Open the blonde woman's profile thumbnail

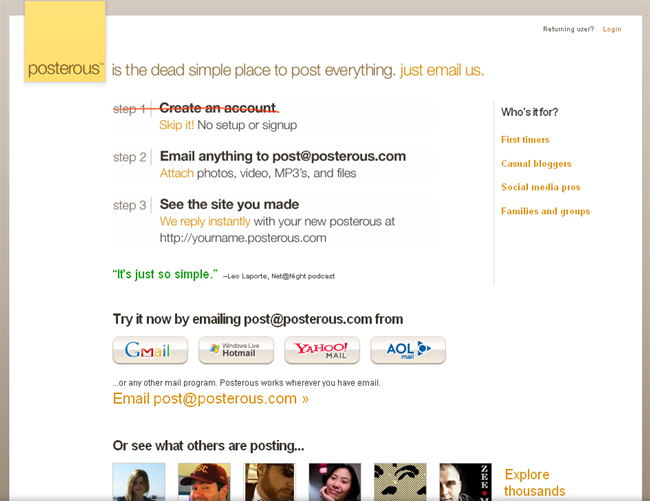pos(139,482)
